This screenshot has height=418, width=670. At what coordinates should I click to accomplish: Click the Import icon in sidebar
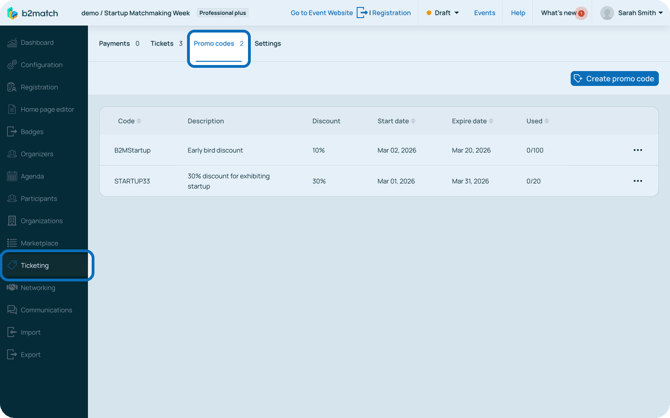click(12, 332)
